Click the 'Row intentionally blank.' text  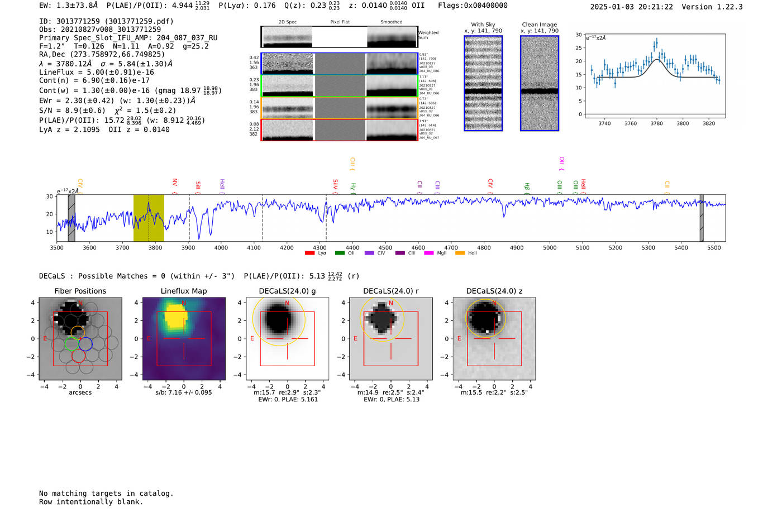(91, 502)
